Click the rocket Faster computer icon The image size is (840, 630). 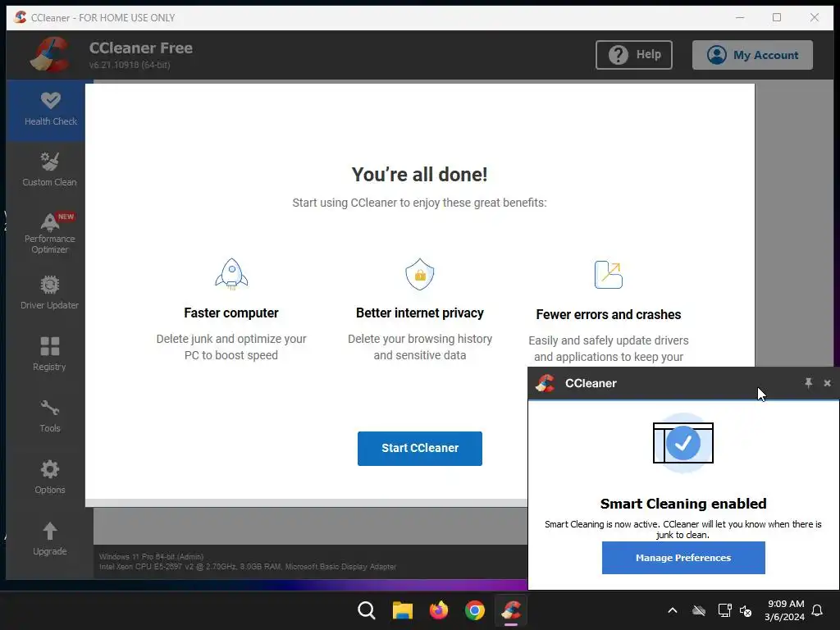(x=231, y=274)
